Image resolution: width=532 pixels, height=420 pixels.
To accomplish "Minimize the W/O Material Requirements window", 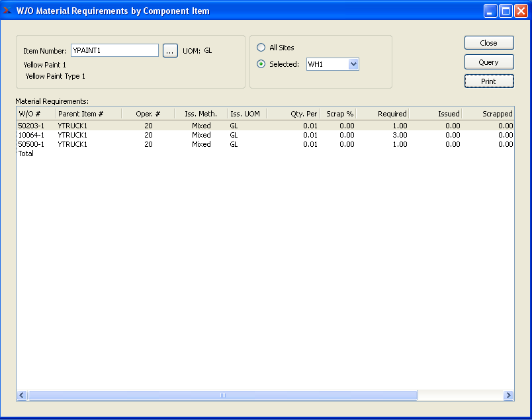I will tap(490, 11).
